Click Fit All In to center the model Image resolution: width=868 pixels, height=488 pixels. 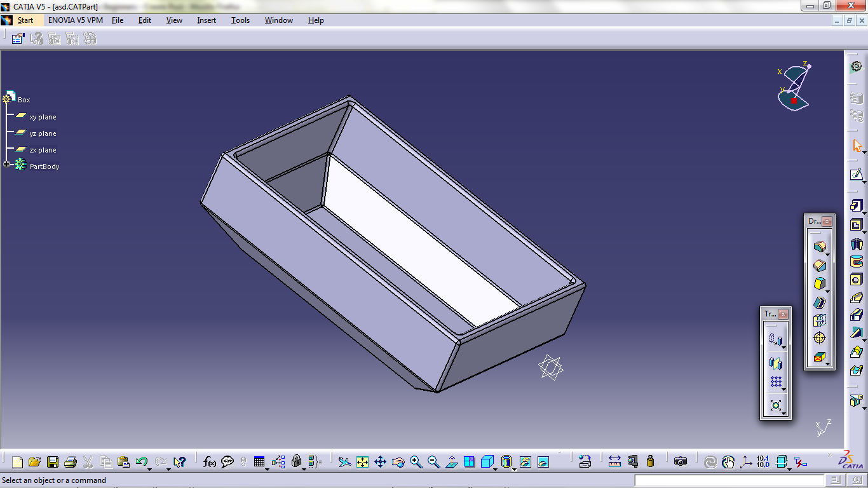pos(363,462)
